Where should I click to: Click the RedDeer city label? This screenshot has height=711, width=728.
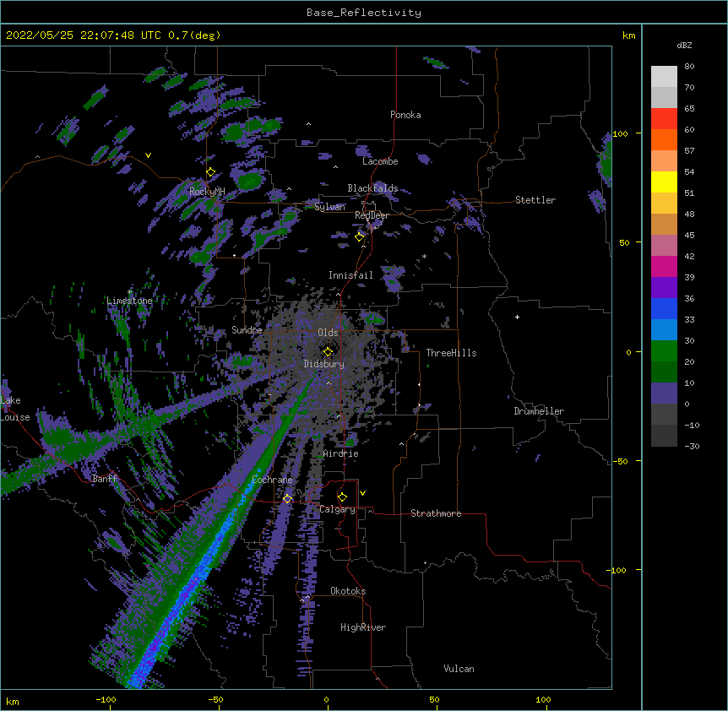point(372,215)
